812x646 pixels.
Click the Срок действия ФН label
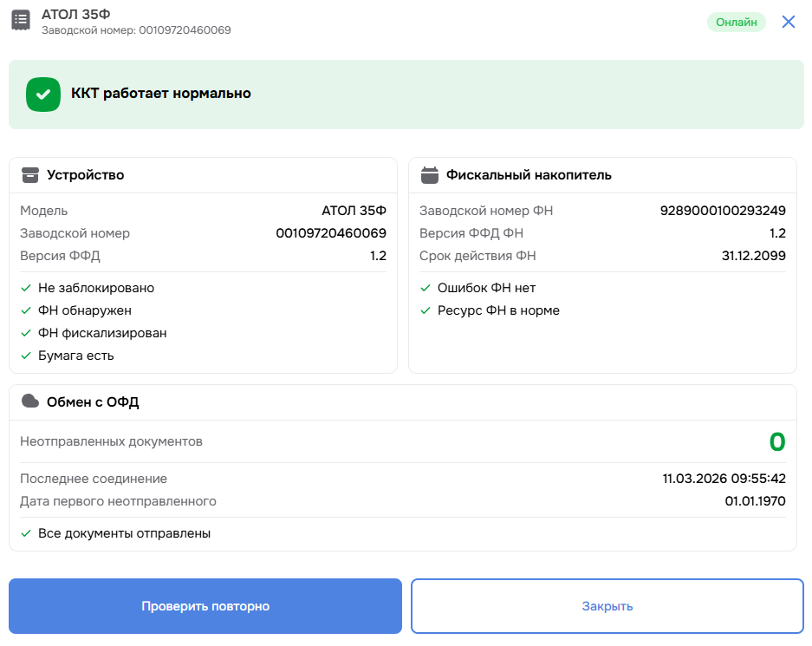point(477,256)
